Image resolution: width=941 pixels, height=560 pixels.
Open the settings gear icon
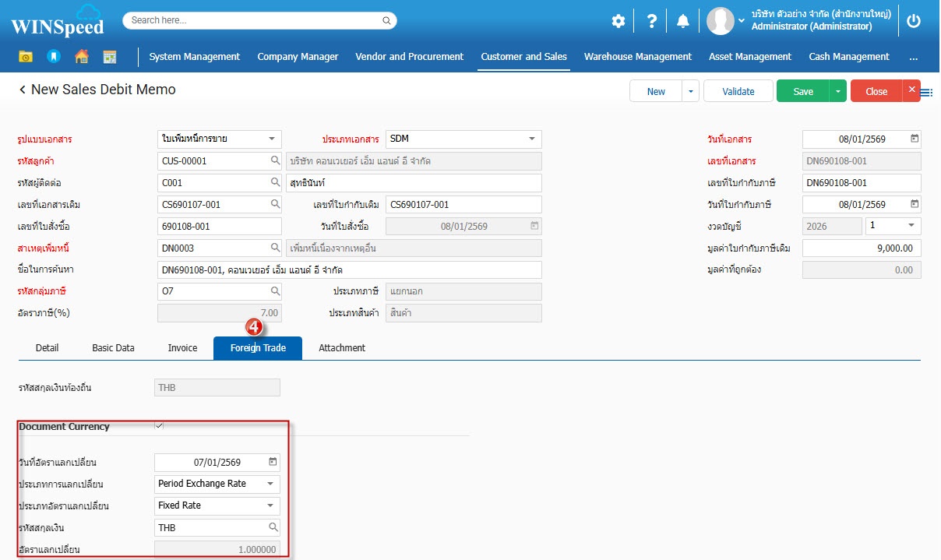[618, 21]
